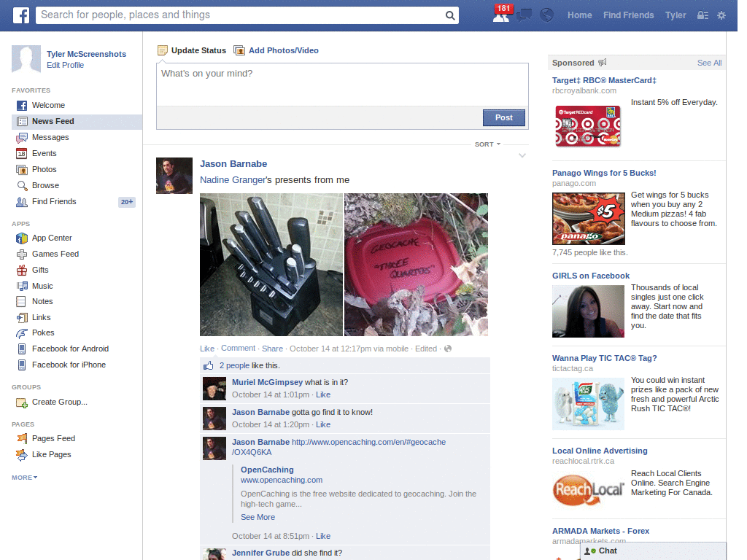
Task: Open the notifications globe icon
Action: [x=546, y=15]
